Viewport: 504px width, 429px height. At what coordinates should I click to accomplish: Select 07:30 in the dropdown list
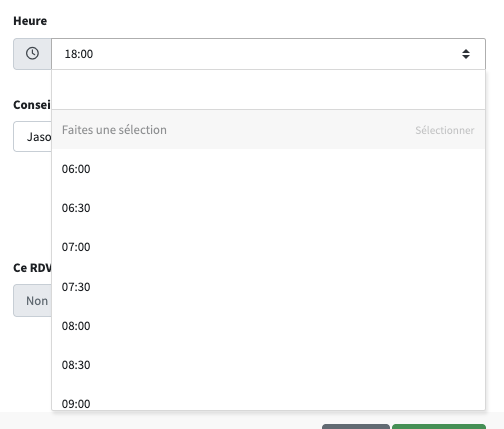[268, 287]
